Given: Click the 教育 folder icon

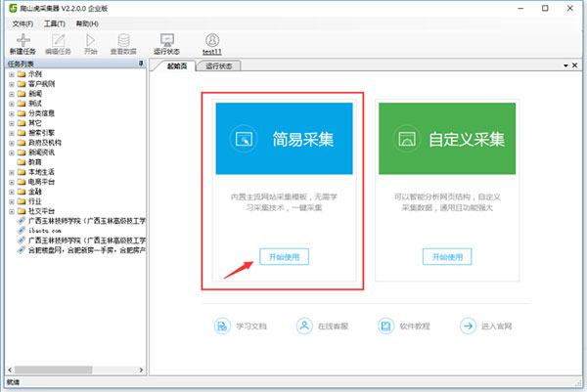Looking at the screenshot, I should click(22, 162).
